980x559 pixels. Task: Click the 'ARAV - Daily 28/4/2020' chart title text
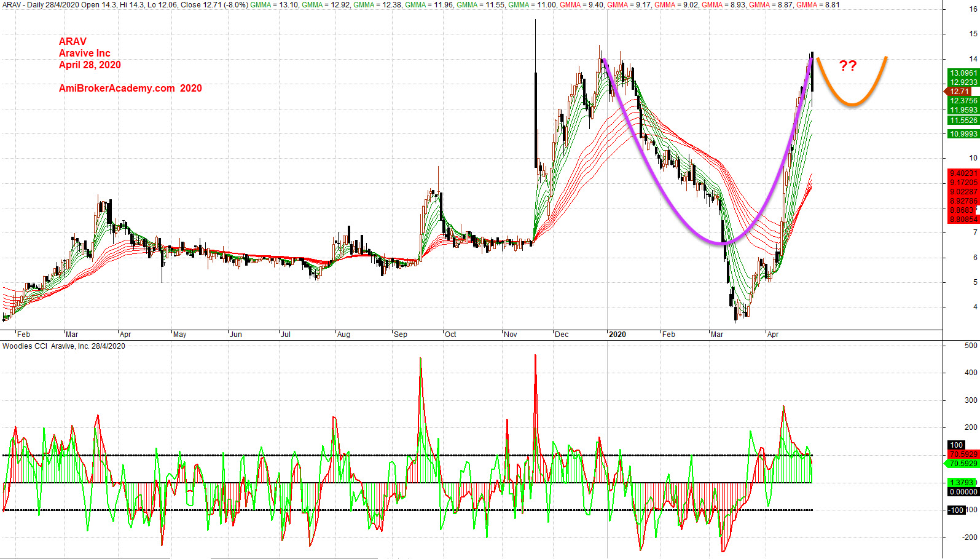(41, 5)
